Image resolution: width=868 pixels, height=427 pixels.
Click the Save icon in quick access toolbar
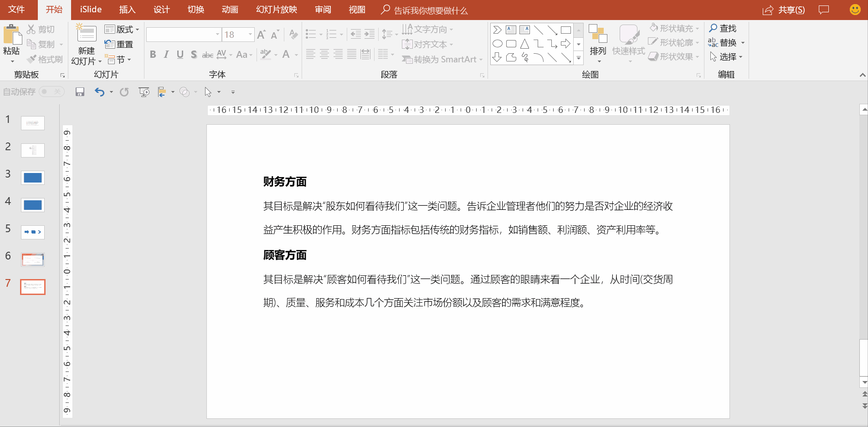point(80,92)
